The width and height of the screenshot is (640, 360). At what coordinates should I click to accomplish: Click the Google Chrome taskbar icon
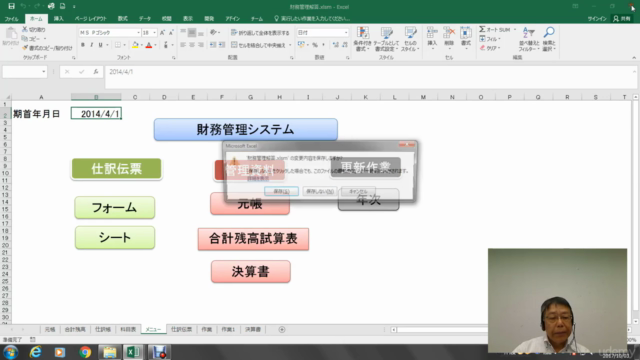pyautogui.click(x=85, y=352)
